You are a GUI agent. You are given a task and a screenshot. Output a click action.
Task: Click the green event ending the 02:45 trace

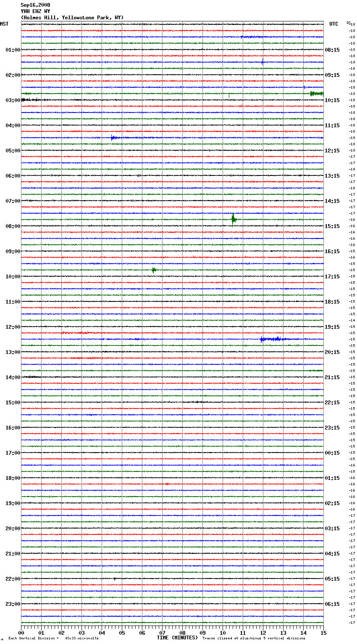[x=317, y=94]
